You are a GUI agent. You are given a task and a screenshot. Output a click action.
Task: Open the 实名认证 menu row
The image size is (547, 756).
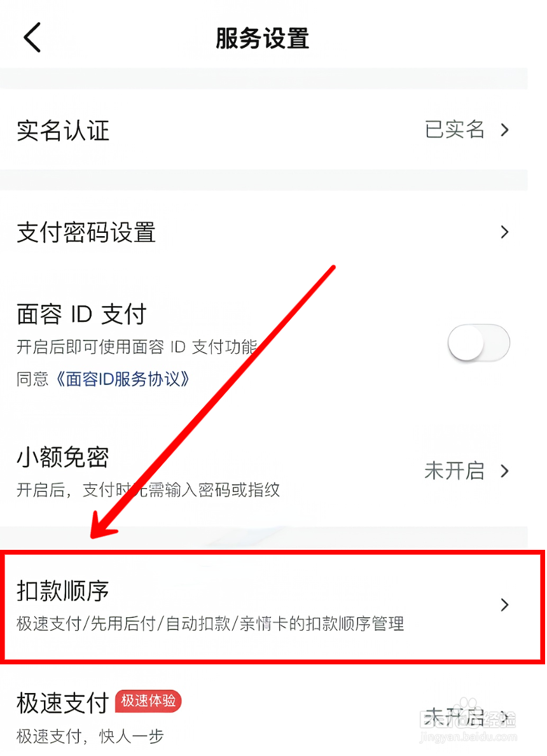pos(263,130)
